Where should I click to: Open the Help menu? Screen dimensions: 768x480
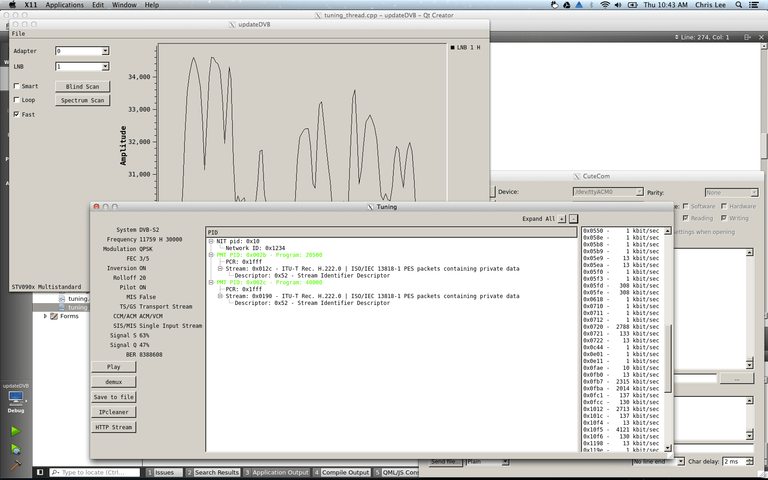(152, 5)
